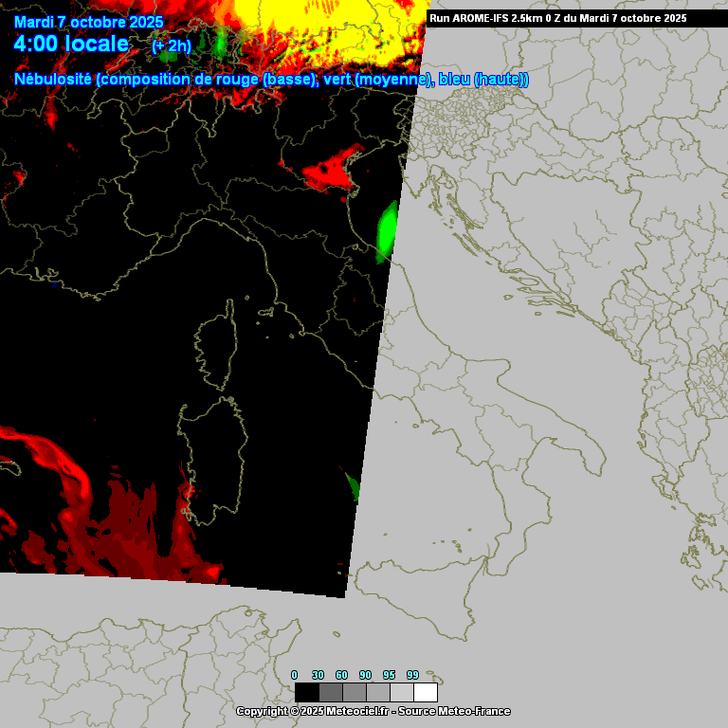Click the red low-cloud patch over northeast Italy

(x=332, y=169)
